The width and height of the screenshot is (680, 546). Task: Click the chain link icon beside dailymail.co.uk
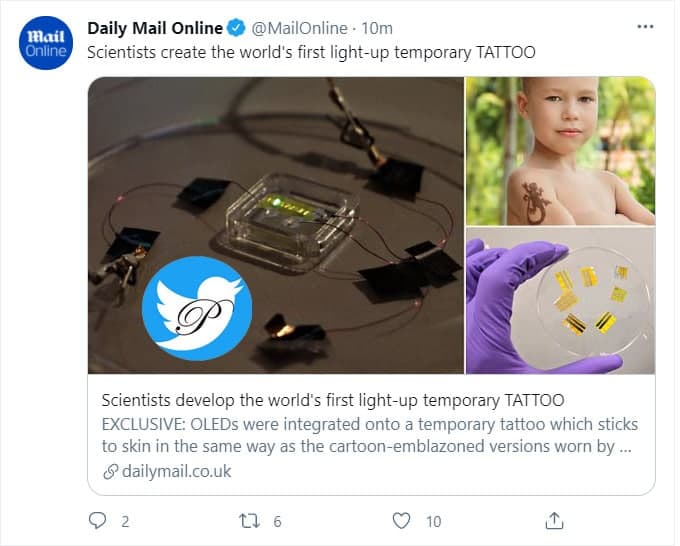click(x=110, y=471)
